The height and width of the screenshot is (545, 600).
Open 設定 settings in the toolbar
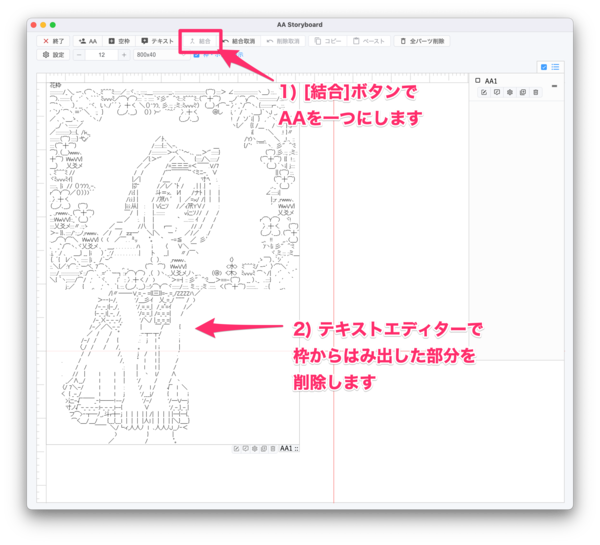[x=52, y=55]
